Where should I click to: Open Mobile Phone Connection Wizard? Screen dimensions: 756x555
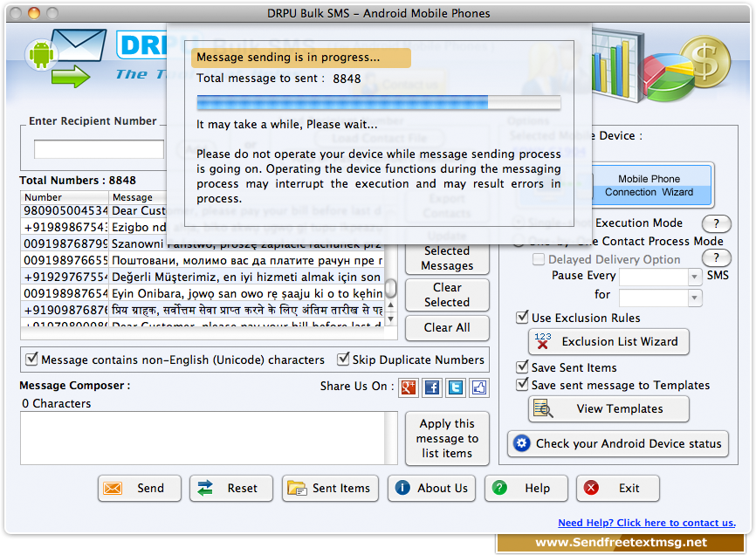[651, 186]
